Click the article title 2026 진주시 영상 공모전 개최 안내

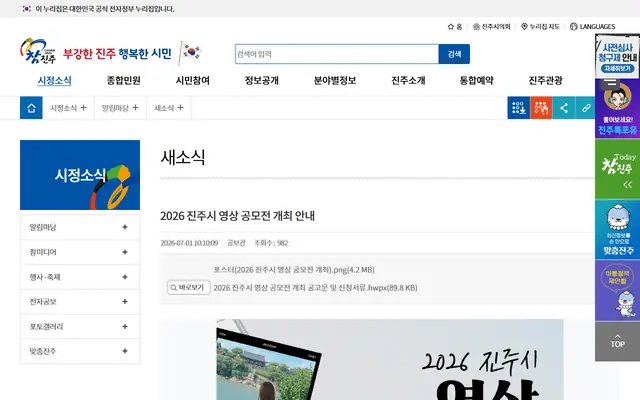pos(237,216)
